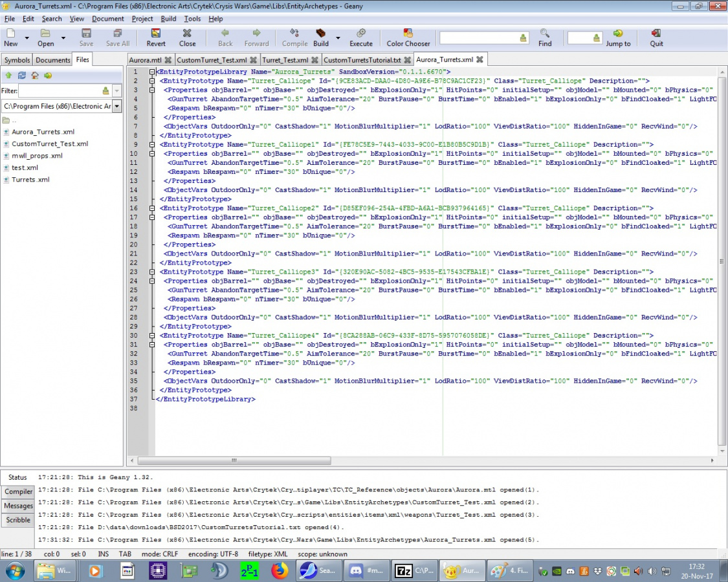Expand the New file dropdown arrow
Image resolution: width=728 pixels, height=582 pixels.
pyautogui.click(x=27, y=38)
